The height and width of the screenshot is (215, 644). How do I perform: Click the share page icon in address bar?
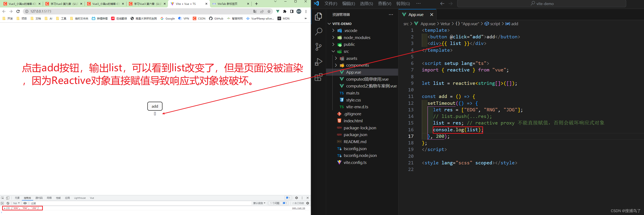coord(262,11)
